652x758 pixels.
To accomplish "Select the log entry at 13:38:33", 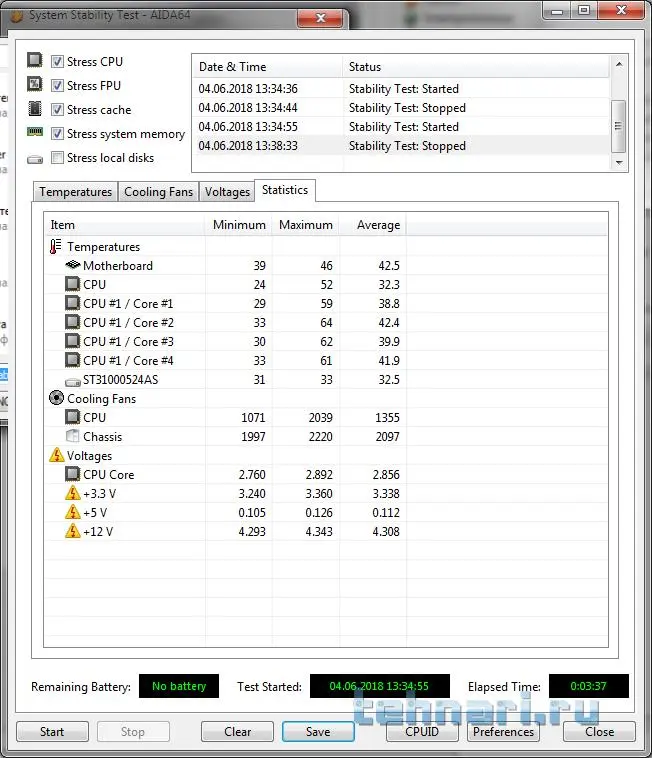I will (401, 146).
